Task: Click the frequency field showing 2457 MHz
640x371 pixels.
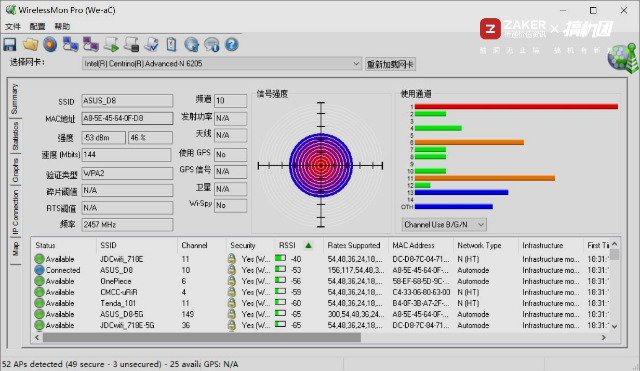Action: pyautogui.click(x=127, y=224)
